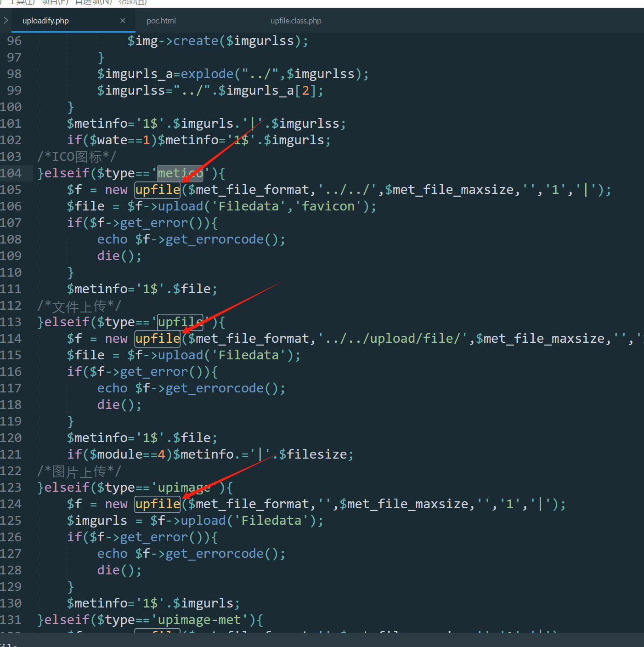644x647 pixels.
Task: Switch to the poc.html tab
Action: 161,21
